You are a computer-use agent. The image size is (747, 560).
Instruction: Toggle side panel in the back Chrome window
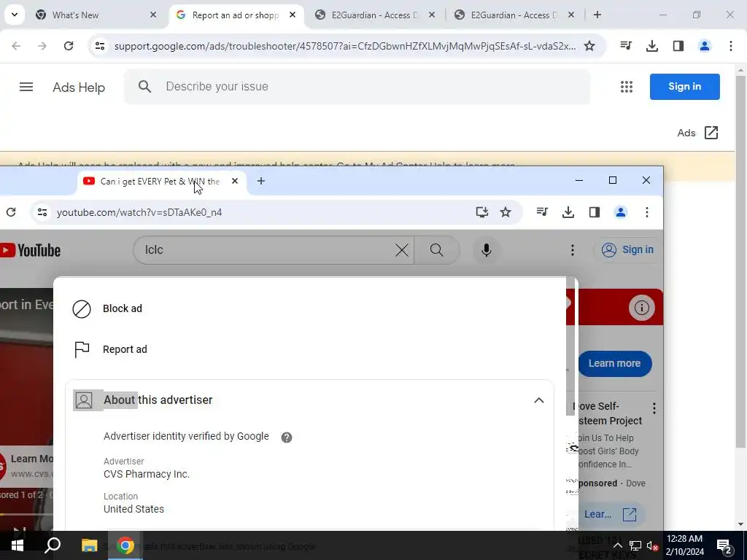(678, 46)
